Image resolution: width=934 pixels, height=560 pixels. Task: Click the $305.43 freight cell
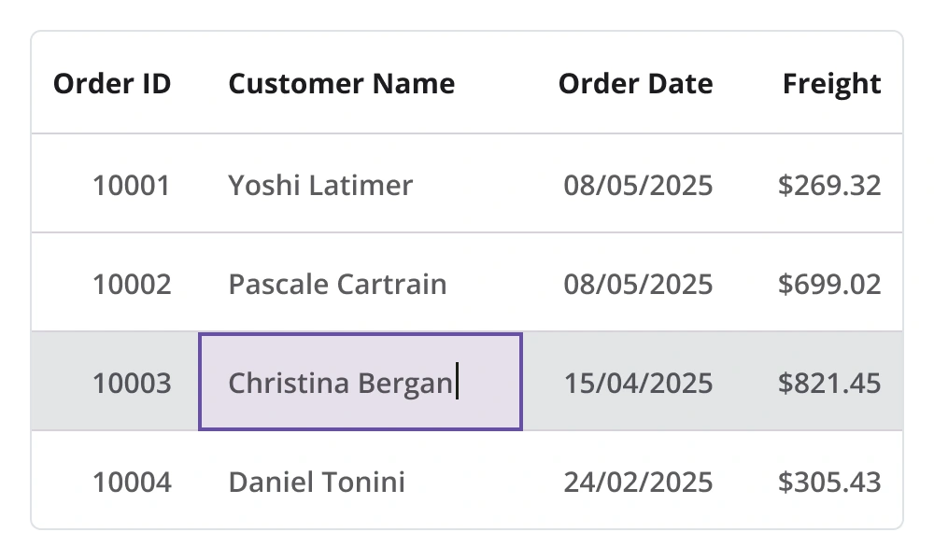[x=829, y=482]
